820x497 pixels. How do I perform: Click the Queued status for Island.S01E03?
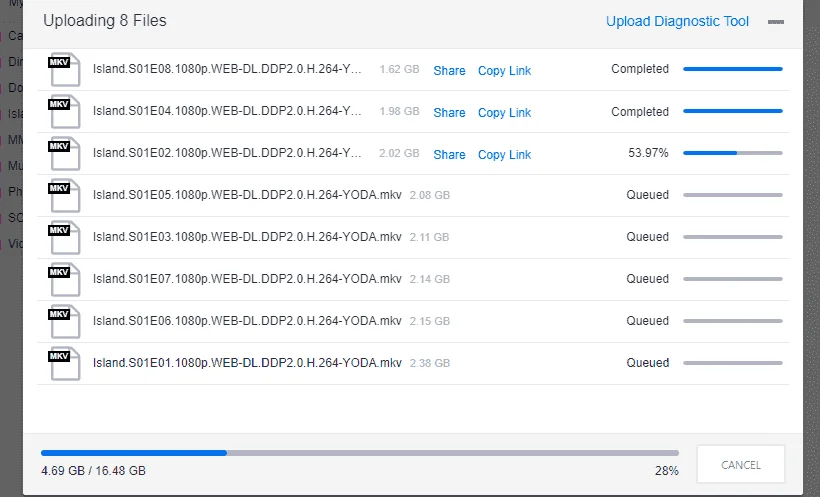click(647, 236)
